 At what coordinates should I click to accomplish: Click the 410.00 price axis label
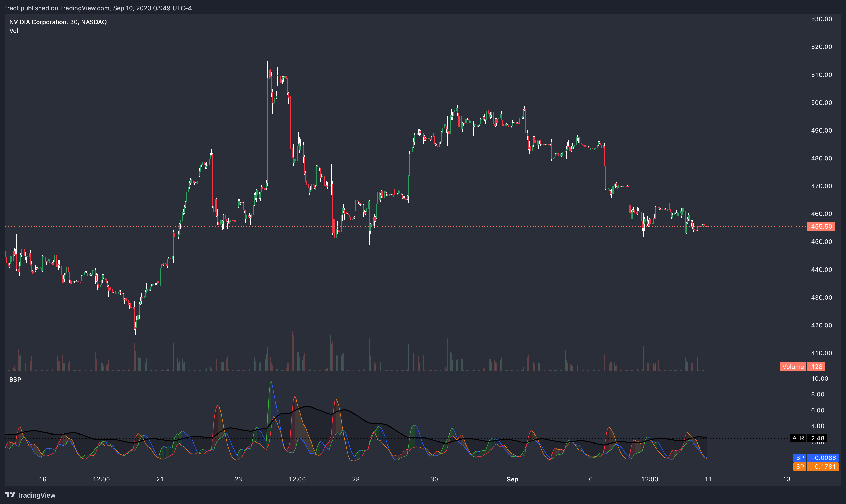(821, 353)
